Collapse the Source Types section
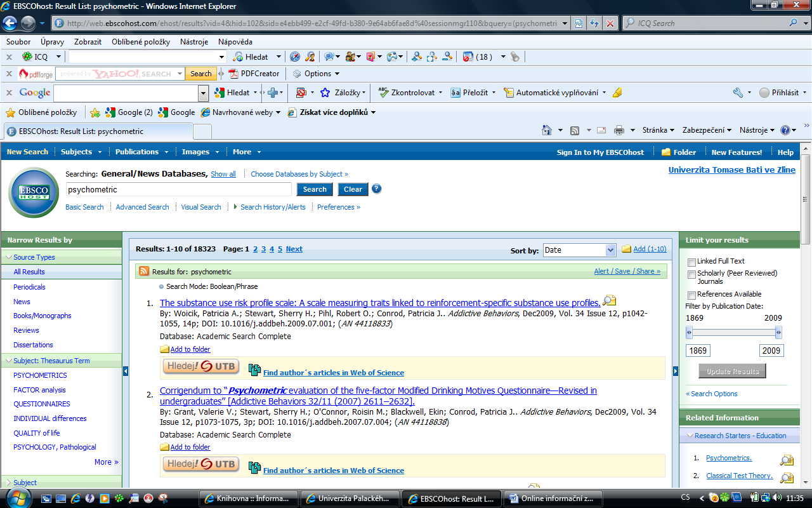The width and height of the screenshot is (812, 508). coord(8,257)
